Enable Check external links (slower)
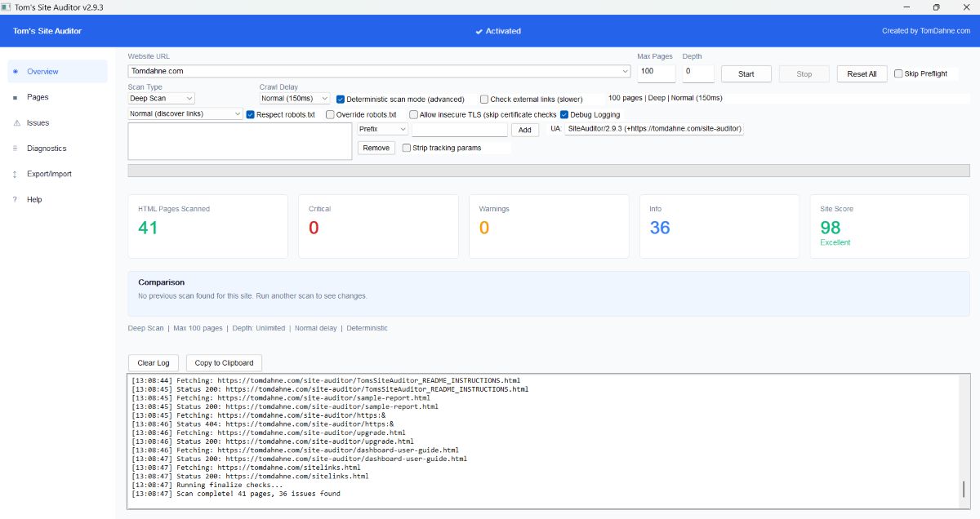This screenshot has height=519, width=980. [484, 99]
